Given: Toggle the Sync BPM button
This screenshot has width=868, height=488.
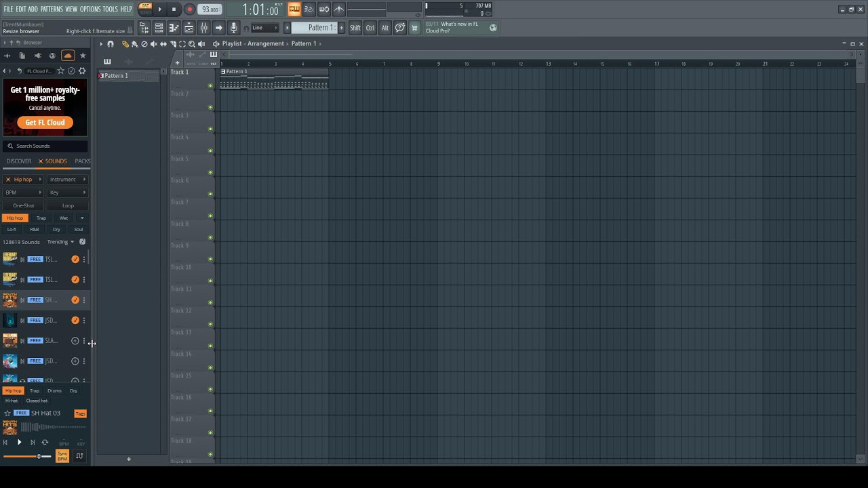Looking at the screenshot, I should click(62, 456).
